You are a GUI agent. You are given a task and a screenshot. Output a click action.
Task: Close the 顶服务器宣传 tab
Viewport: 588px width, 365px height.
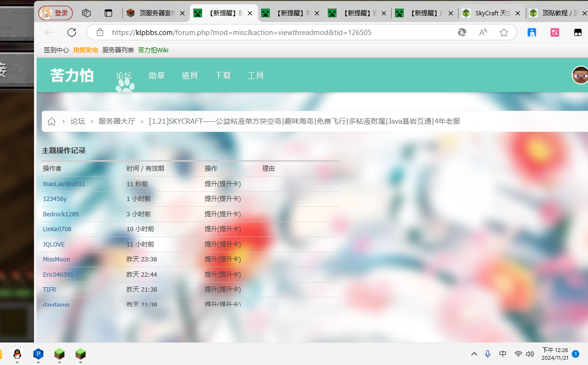(x=182, y=13)
